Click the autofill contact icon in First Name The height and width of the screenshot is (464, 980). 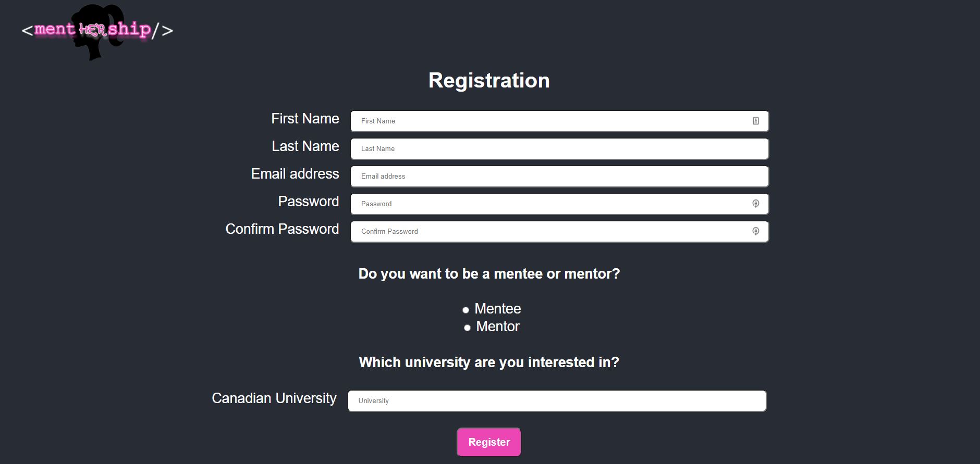(x=755, y=121)
